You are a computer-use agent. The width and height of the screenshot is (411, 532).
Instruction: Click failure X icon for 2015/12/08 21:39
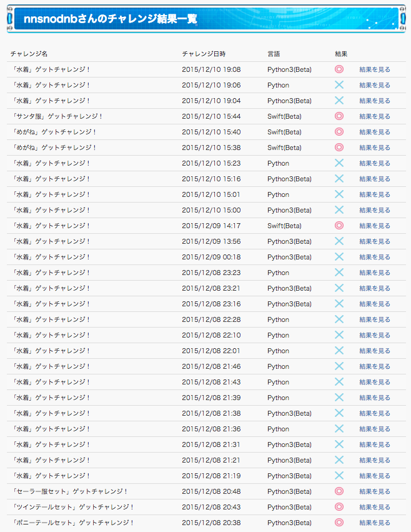click(x=339, y=398)
